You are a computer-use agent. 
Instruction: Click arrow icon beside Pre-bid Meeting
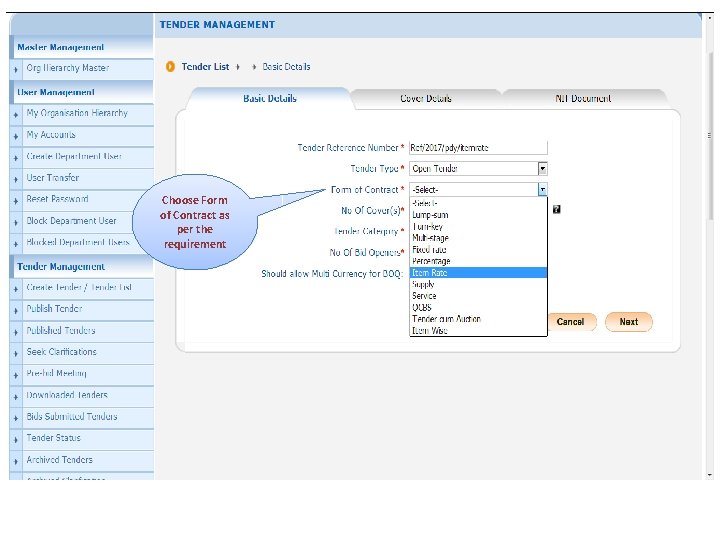tap(16, 376)
